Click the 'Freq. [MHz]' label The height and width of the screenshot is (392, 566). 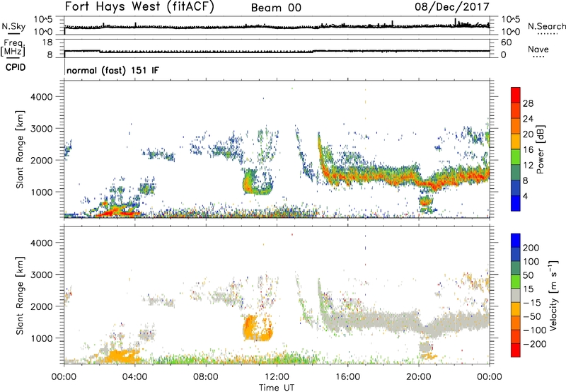pos(13,47)
